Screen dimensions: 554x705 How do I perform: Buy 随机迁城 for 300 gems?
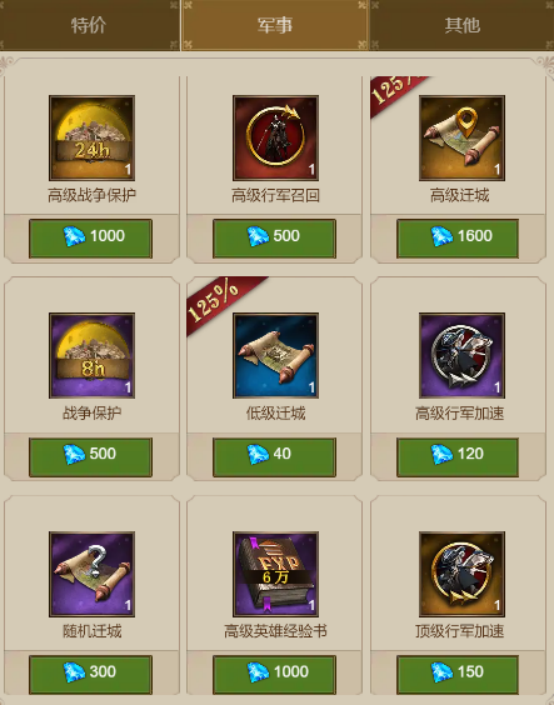coord(91,674)
